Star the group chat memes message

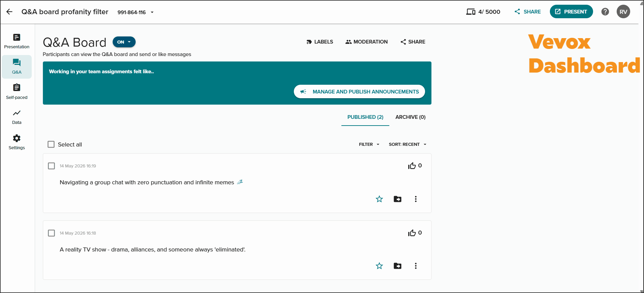379,199
